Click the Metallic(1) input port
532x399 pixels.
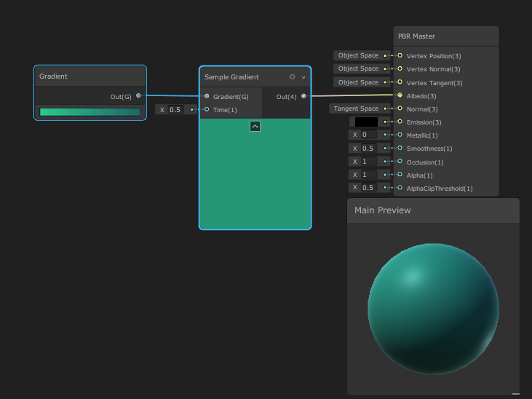pos(400,135)
